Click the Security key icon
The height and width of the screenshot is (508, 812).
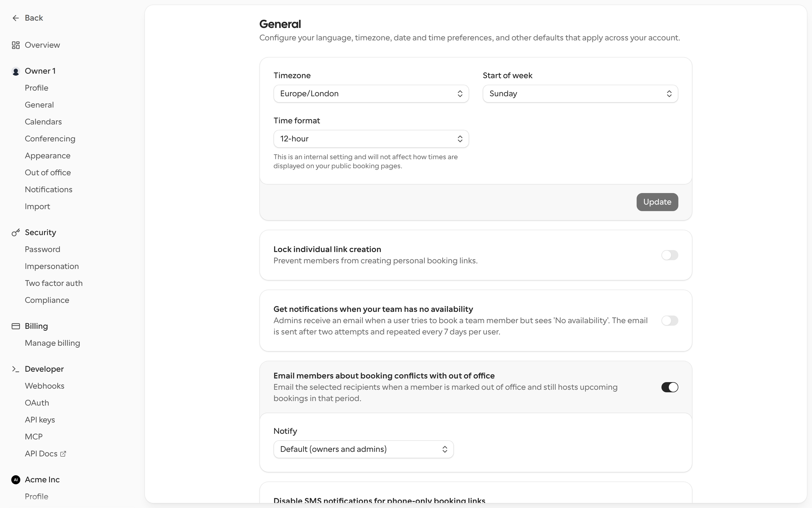click(x=16, y=233)
